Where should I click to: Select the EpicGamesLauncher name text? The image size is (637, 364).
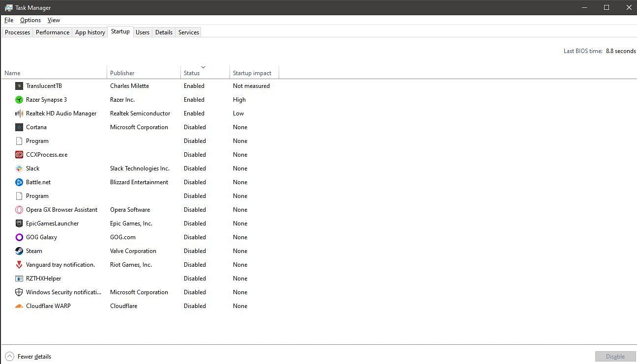[53, 224]
